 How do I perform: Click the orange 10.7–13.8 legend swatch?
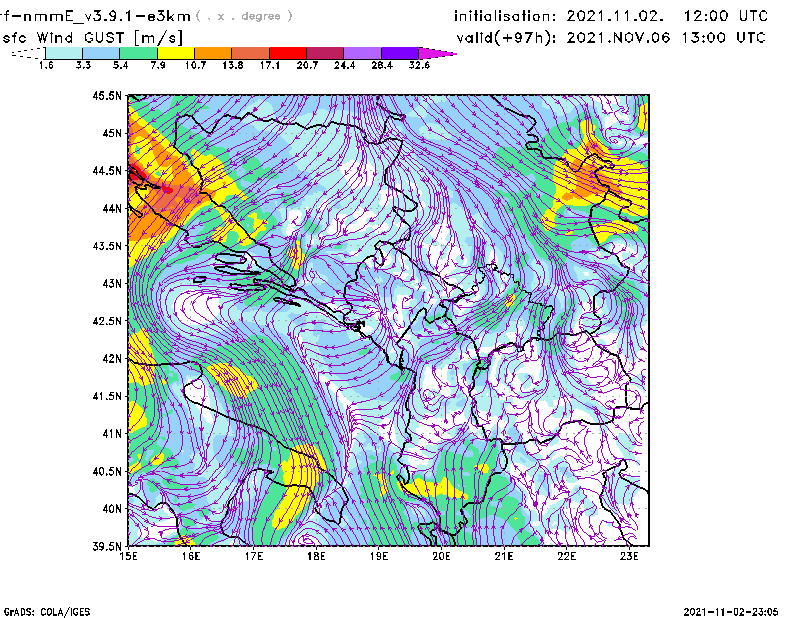[x=213, y=53]
